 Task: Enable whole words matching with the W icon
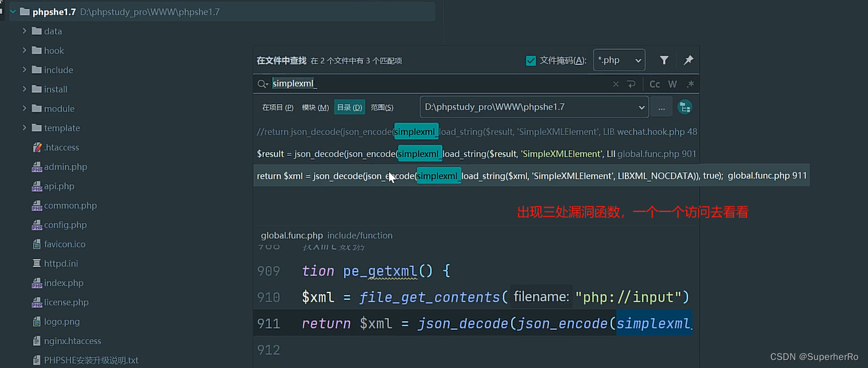coord(672,84)
